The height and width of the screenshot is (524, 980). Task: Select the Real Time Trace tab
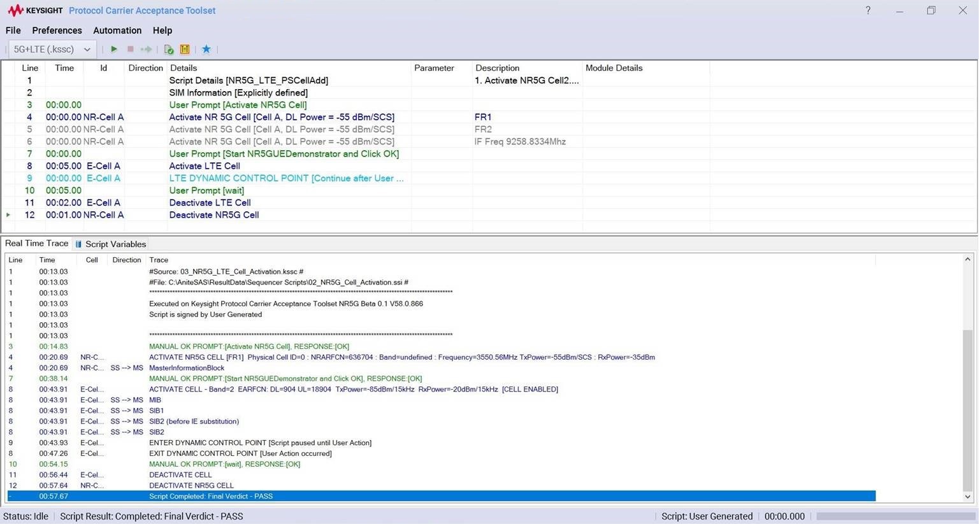coord(36,243)
